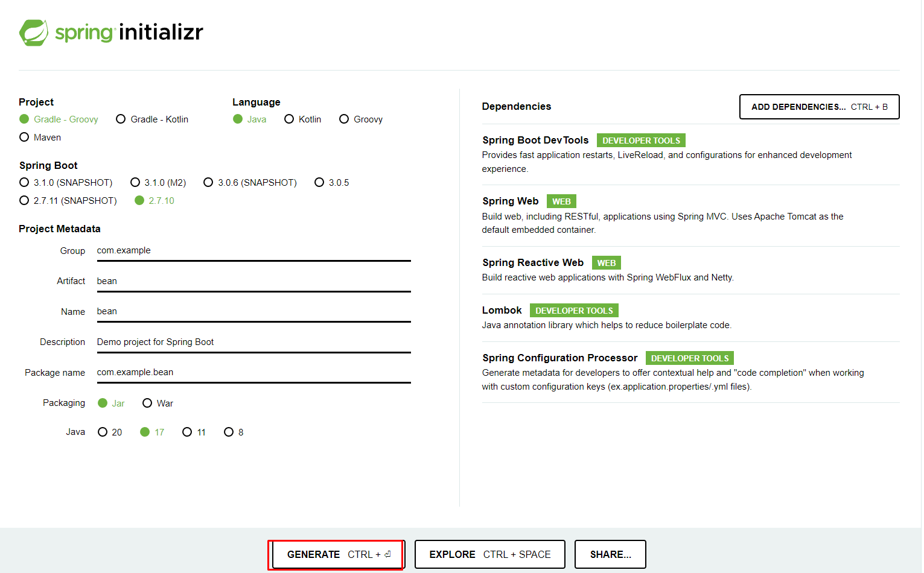This screenshot has height=573, width=924.
Task: Select Java language option
Action: (x=250, y=119)
